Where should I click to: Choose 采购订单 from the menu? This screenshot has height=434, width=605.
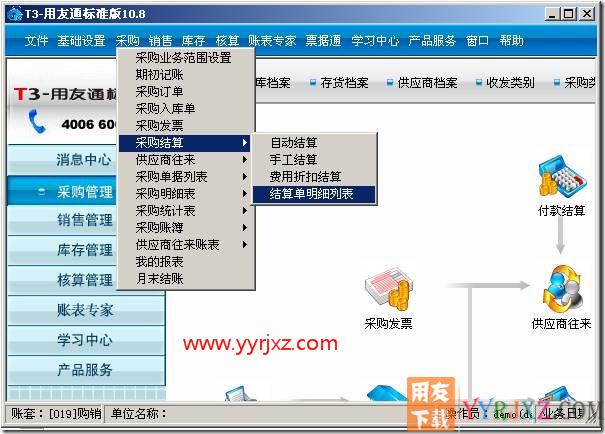coord(186,92)
